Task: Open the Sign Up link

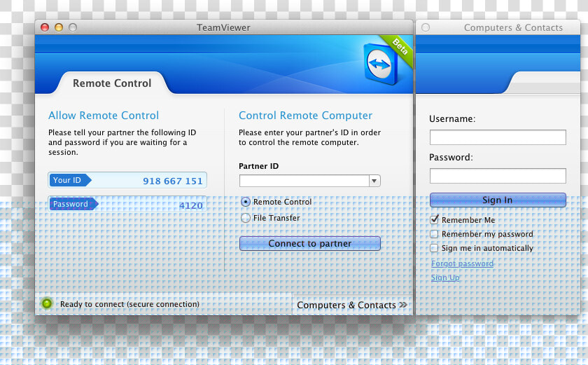Action: click(445, 277)
